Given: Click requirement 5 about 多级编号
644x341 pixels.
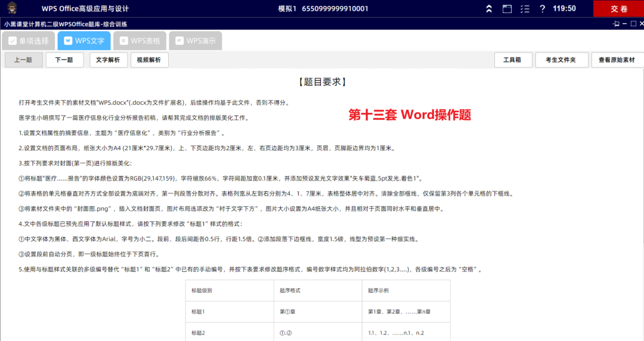Looking at the screenshot, I should tap(252, 269).
